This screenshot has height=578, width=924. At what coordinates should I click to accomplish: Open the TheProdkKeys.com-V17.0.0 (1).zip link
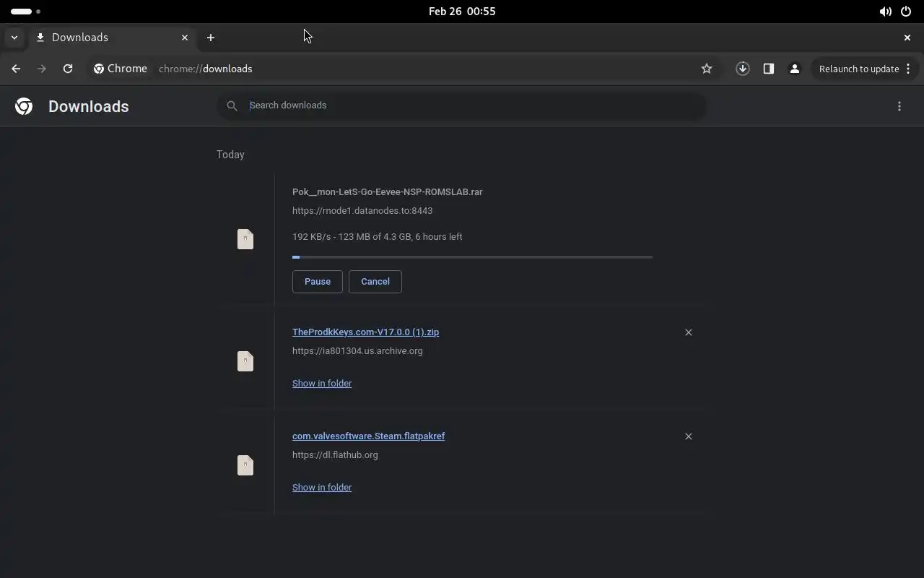click(365, 332)
